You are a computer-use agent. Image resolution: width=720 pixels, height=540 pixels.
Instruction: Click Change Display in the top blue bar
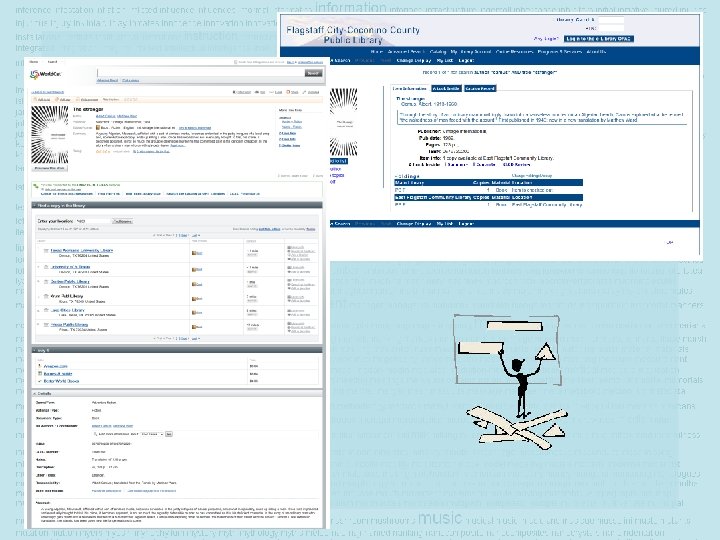[414, 61]
